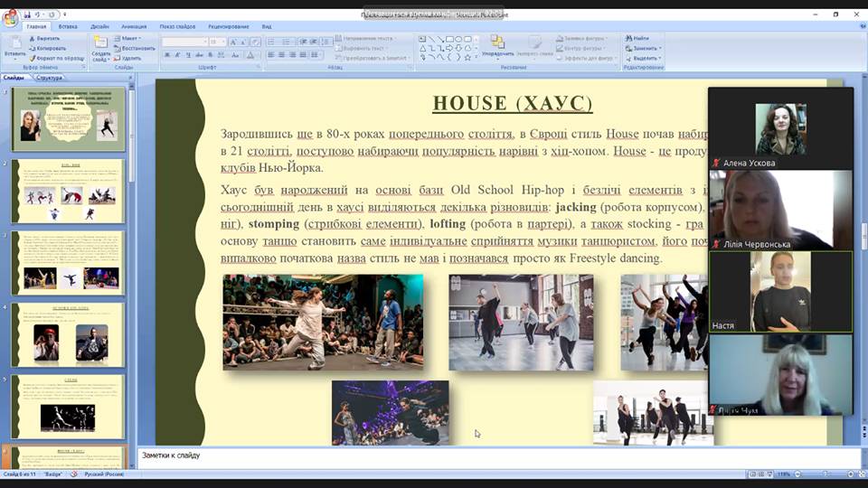868x488 pixels.
Task: Click the Cut (Вырезать) command
Action: (x=47, y=38)
